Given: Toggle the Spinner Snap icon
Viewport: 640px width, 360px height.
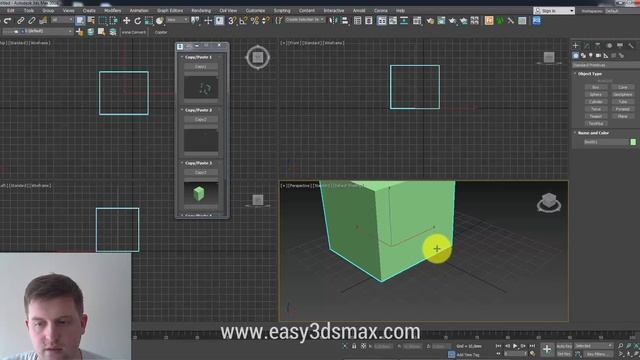Looking at the screenshot, I should pos(266,20).
